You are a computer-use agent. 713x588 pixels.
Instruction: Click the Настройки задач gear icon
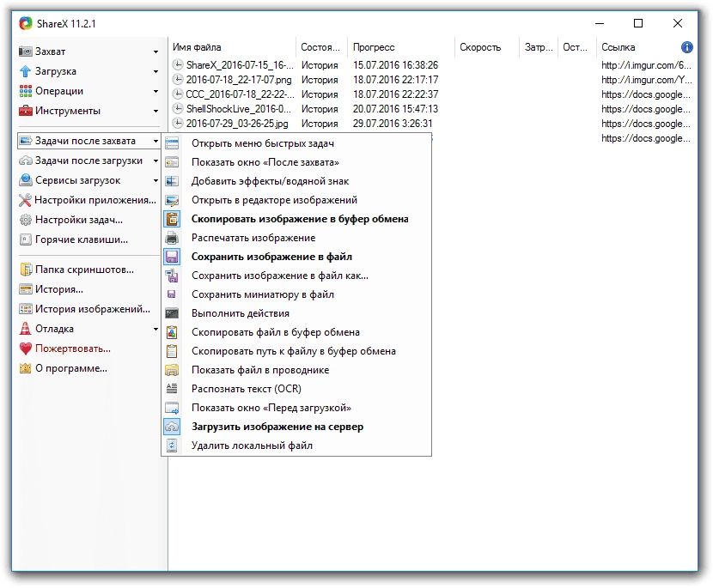coord(26,220)
